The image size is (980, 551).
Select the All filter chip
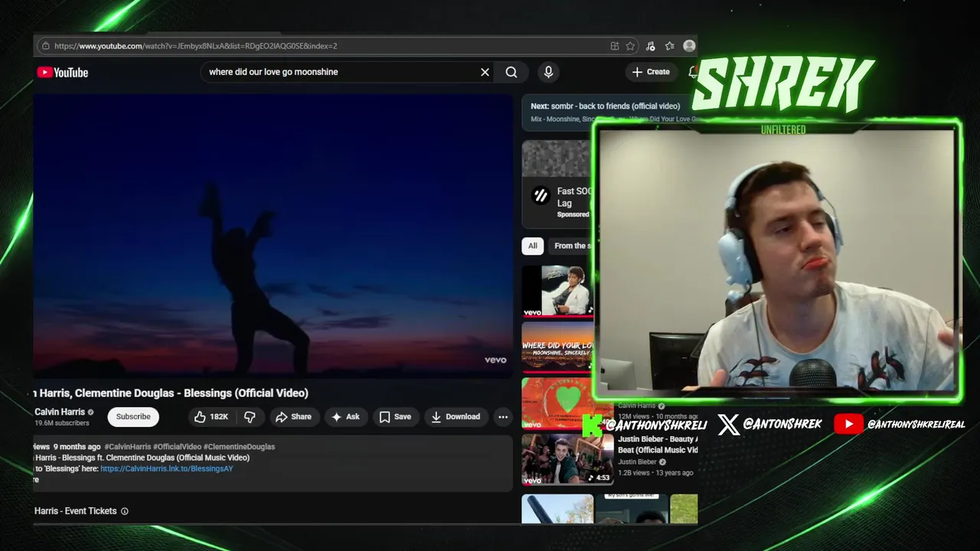pos(533,246)
